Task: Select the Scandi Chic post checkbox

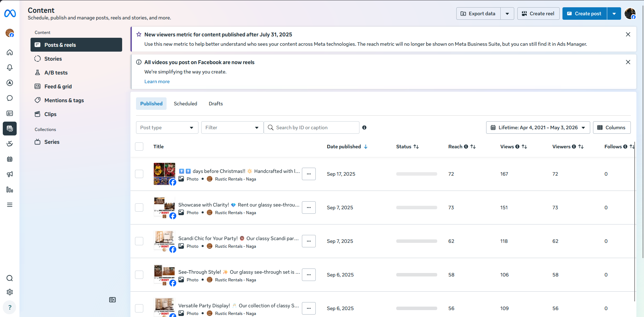Action: pyautogui.click(x=139, y=241)
